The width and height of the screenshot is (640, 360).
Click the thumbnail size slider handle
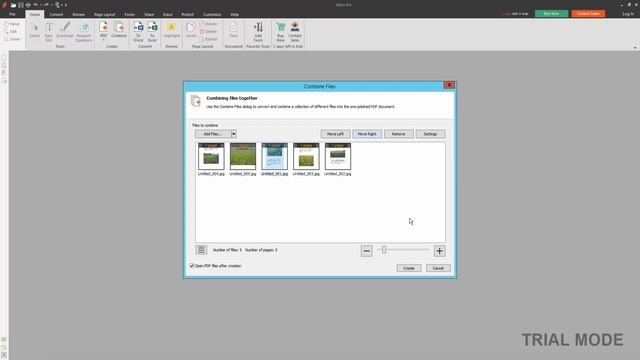(x=384, y=249)
